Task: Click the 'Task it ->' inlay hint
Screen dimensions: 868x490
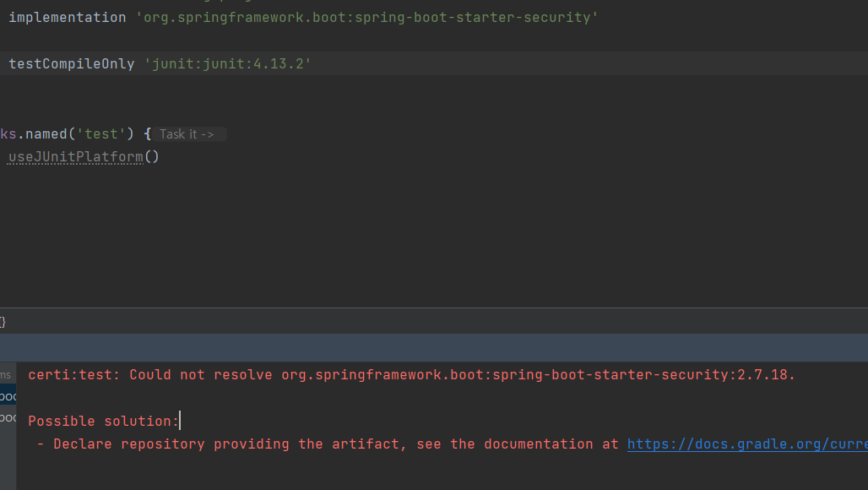Action: coord(187,134)
